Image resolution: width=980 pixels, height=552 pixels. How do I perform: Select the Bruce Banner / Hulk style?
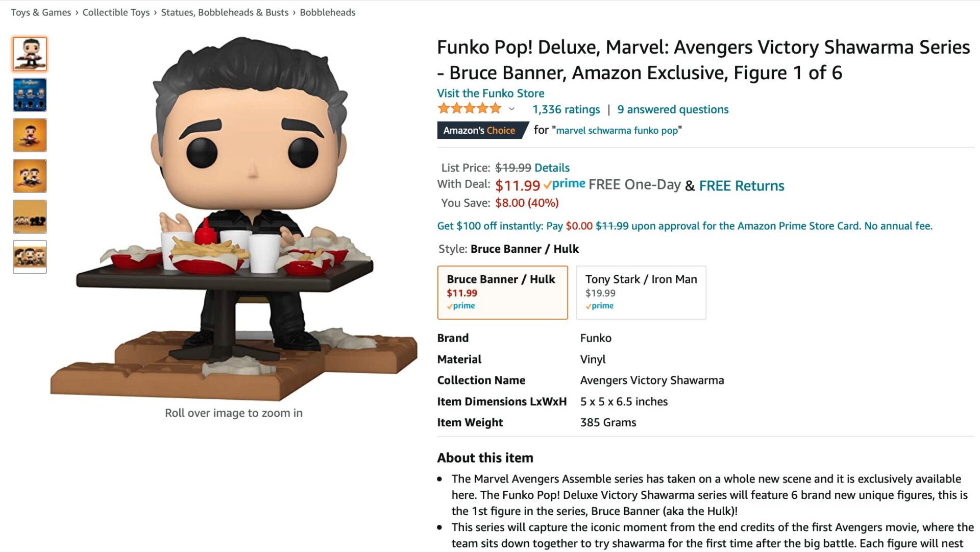[x=502, y=292]
